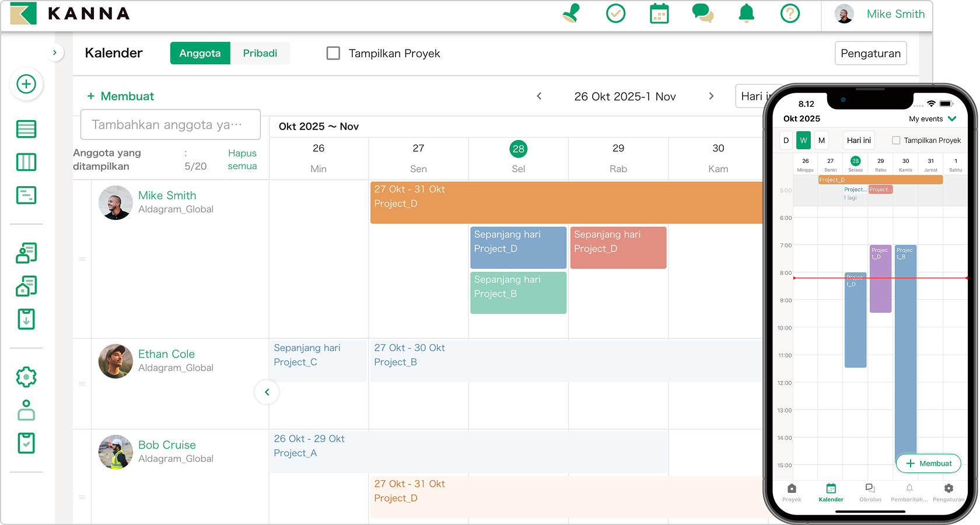Enable the Tampilkan Proyek checkbox
Screen dimensions: 980x525
(333, 53)
